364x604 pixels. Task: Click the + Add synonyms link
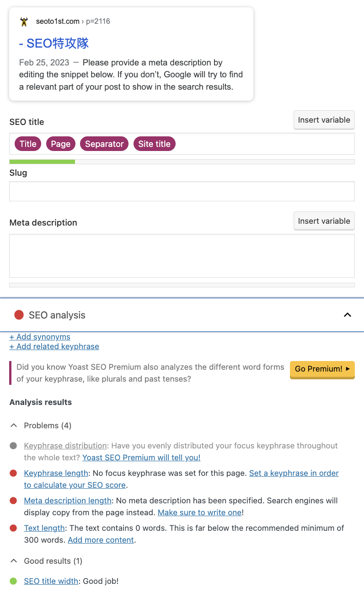(40, 337)
